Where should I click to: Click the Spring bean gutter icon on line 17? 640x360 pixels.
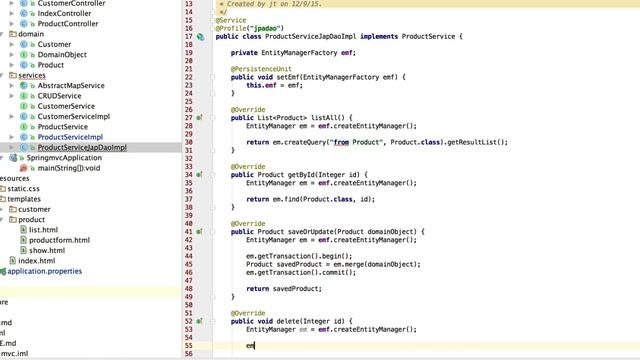[200, 37]
